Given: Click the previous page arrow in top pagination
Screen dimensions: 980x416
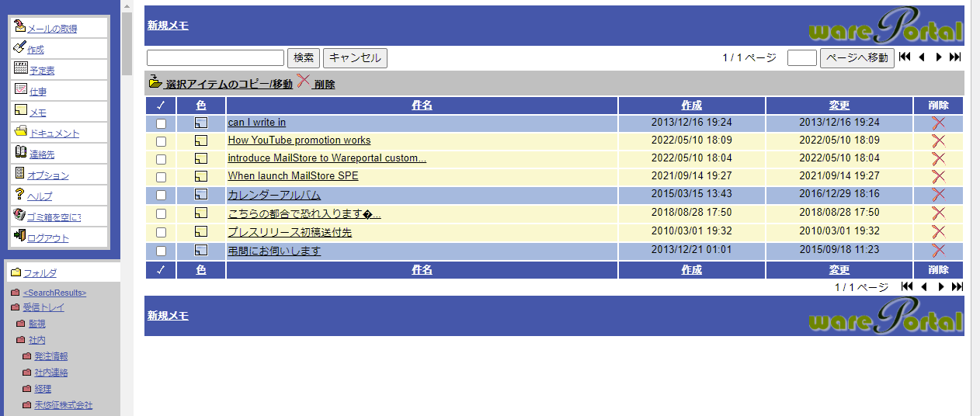Looking at the screenshot, I should click(x=922, y=57).
